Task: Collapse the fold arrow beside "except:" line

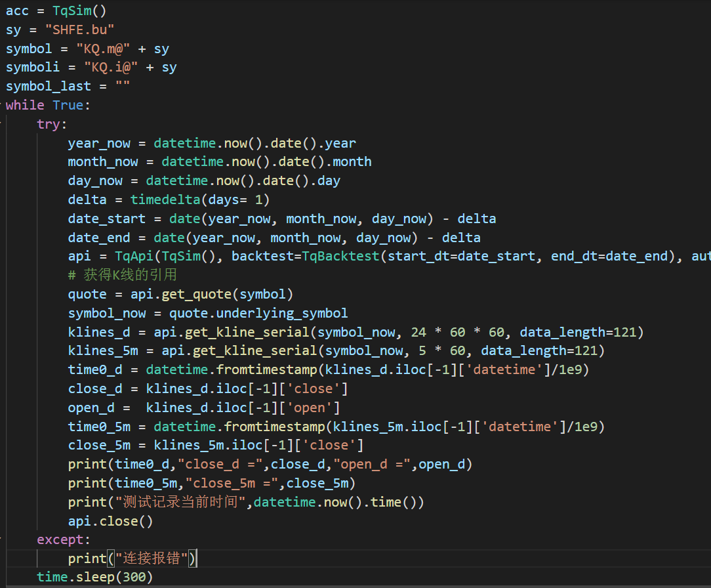Action: pos(2,539)
